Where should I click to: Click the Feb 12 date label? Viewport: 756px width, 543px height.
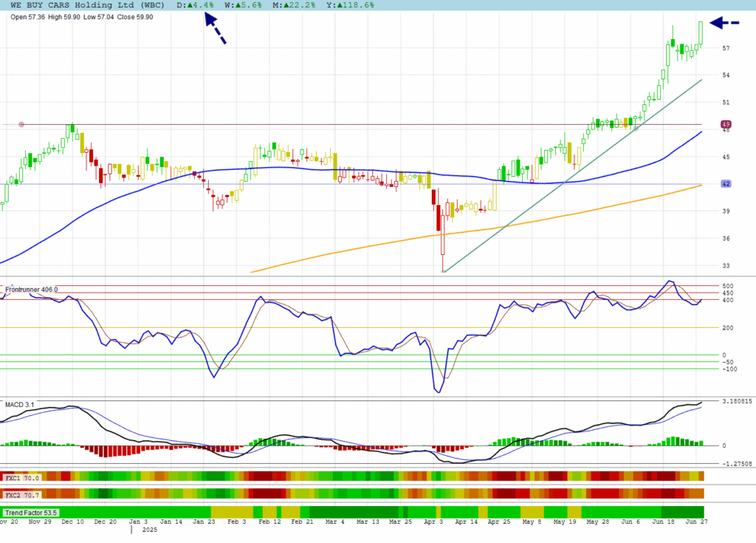tap(269, 522)
